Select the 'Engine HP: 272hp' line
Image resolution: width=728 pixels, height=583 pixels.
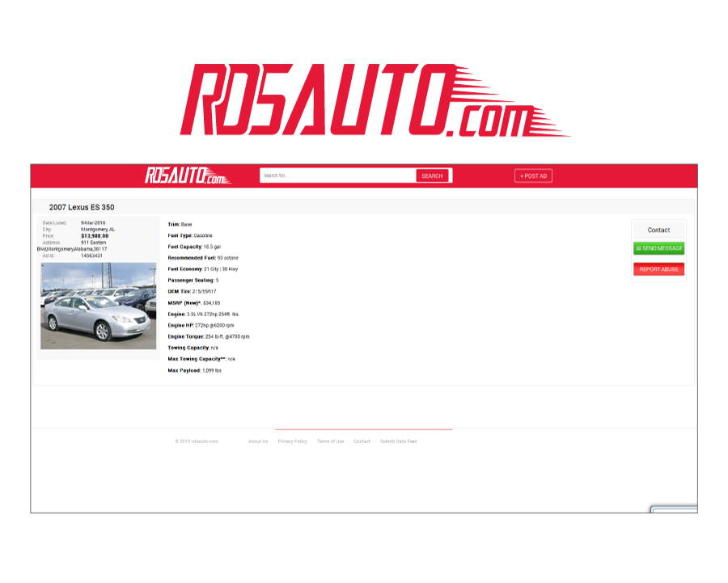[x=201, y=325]
